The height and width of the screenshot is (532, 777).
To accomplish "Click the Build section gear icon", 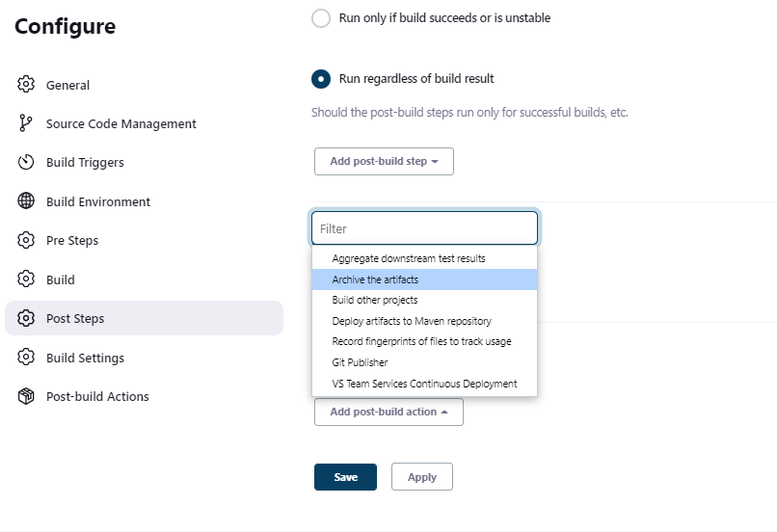I will point(26,279).
